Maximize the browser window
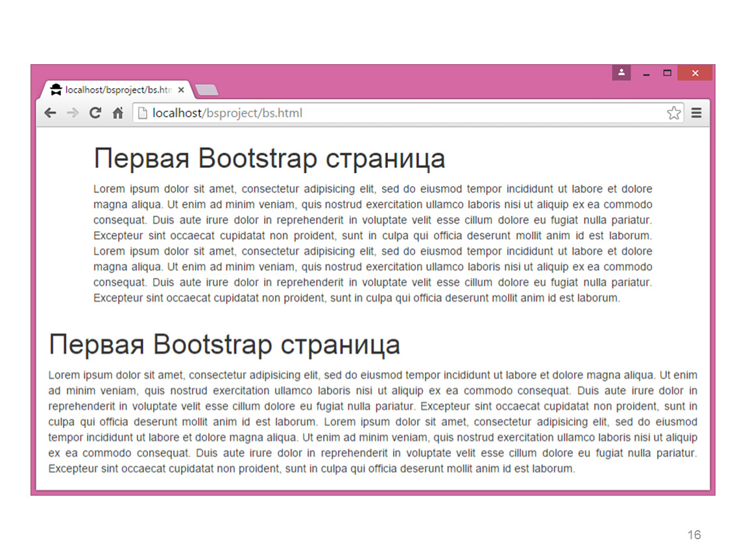Viewport: 746px width, 560px height. coord(667,73)
